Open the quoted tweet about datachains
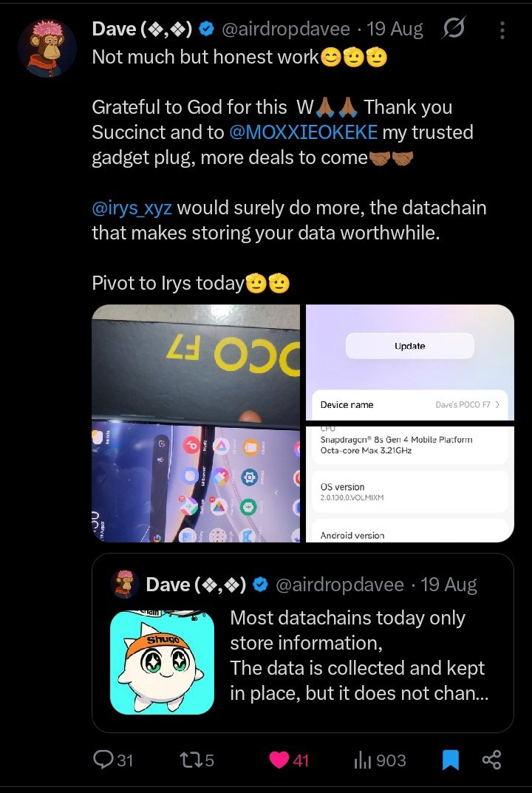 point(303,643)
